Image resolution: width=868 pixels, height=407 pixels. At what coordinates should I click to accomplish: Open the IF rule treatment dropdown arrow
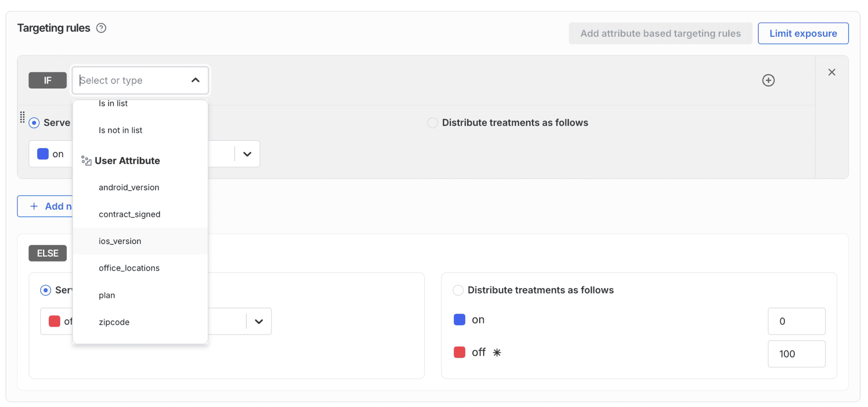(x=247, y=154)
